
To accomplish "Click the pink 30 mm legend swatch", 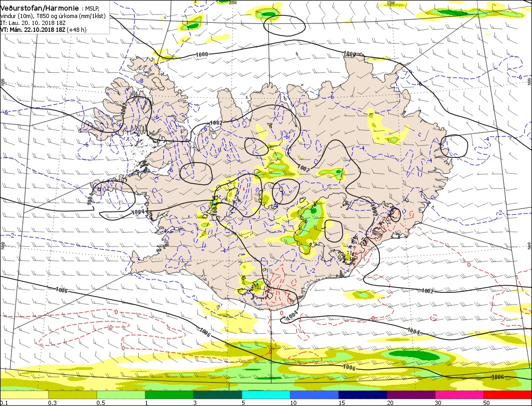I will (x=460, y=395).
